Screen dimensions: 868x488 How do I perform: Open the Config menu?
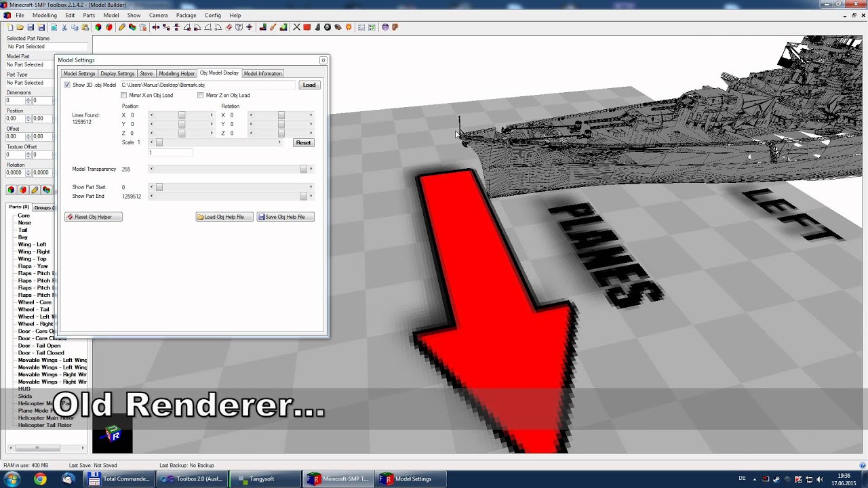pyautogui.click(x=213, y=15)
